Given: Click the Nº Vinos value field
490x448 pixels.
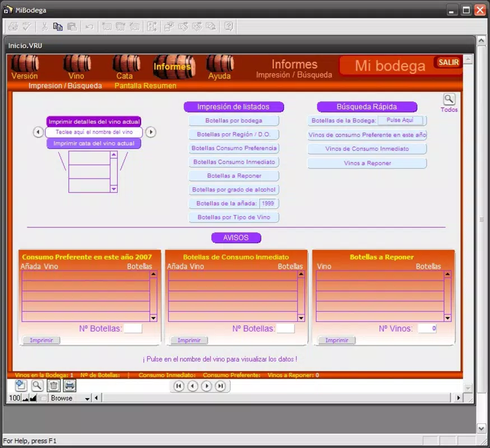Looking at the screenshot, I should point(427,328).
